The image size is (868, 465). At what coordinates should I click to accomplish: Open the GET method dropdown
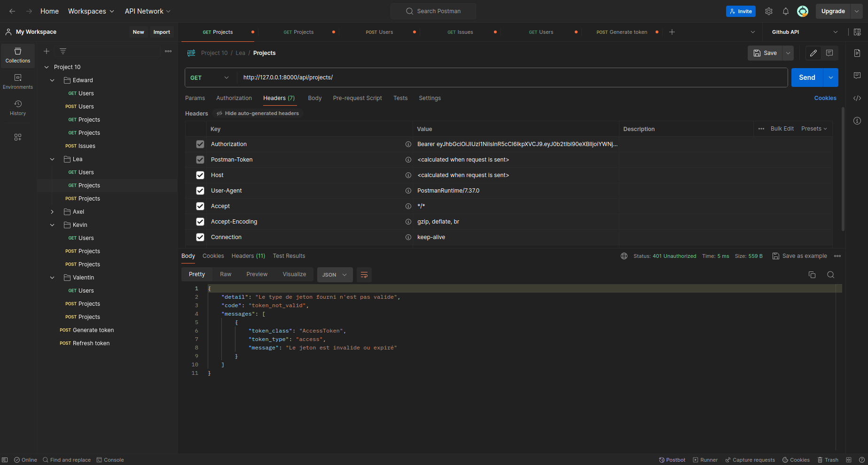pyautogui.click(x=210, y=77)
